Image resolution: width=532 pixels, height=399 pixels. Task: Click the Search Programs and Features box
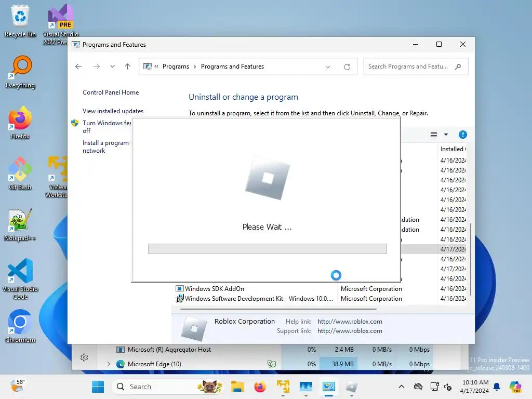(416, 66)
